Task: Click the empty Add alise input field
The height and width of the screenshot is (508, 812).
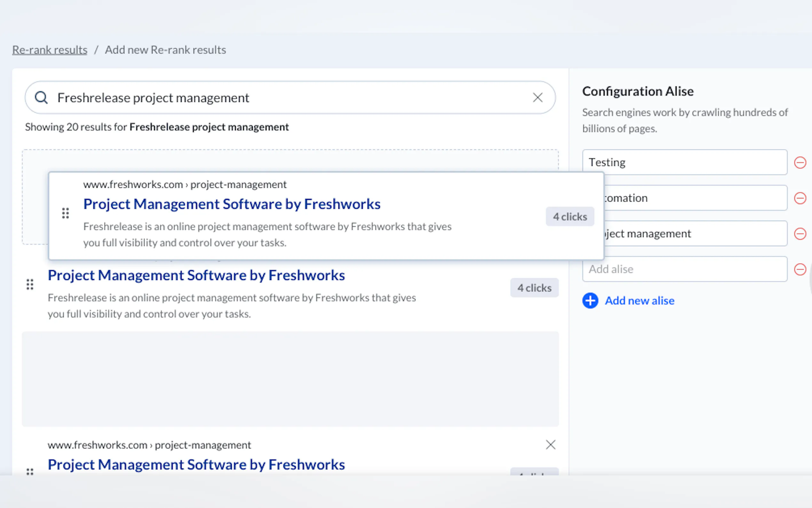Action: 685,269
